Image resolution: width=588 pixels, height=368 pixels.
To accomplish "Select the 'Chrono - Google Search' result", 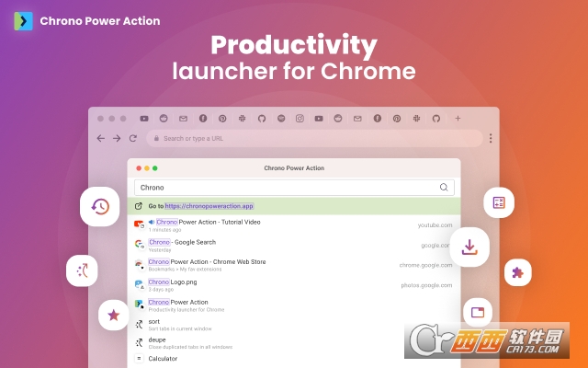I will tap(294, 246).
